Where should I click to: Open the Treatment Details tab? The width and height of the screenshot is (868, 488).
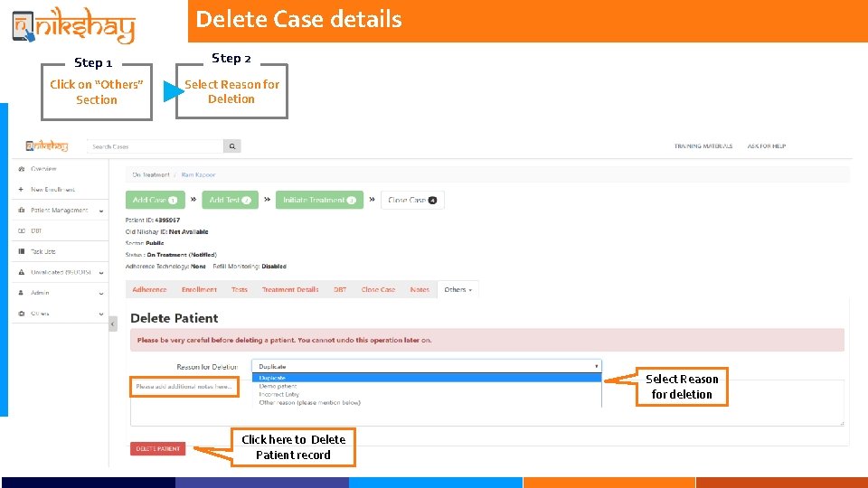pyautogui.click(x=290, y=289)
